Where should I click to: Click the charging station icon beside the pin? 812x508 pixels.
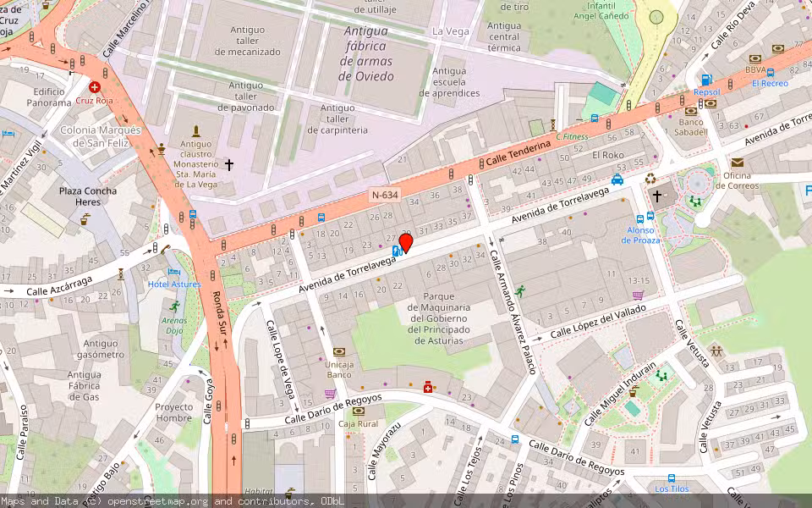pos(397,251)
